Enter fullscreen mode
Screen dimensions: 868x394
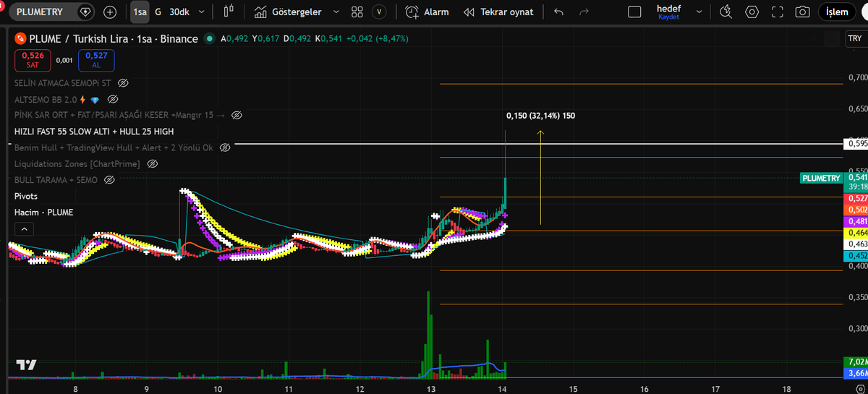click(x=778, y=12)
